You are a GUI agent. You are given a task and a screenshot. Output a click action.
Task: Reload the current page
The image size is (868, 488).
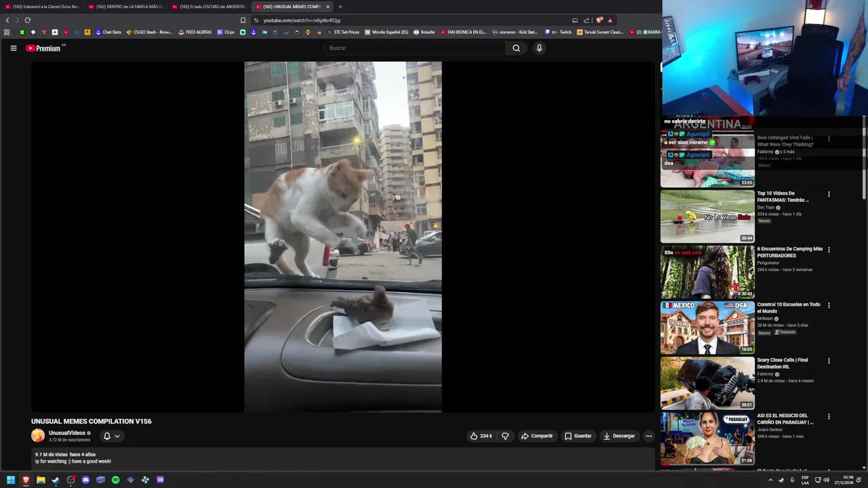27,20
